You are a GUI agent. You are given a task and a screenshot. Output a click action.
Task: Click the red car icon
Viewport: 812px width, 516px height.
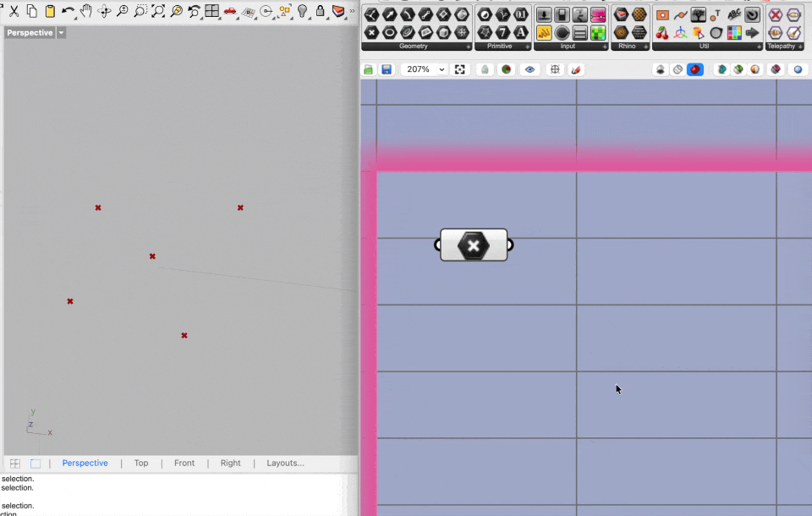[230, 11]
